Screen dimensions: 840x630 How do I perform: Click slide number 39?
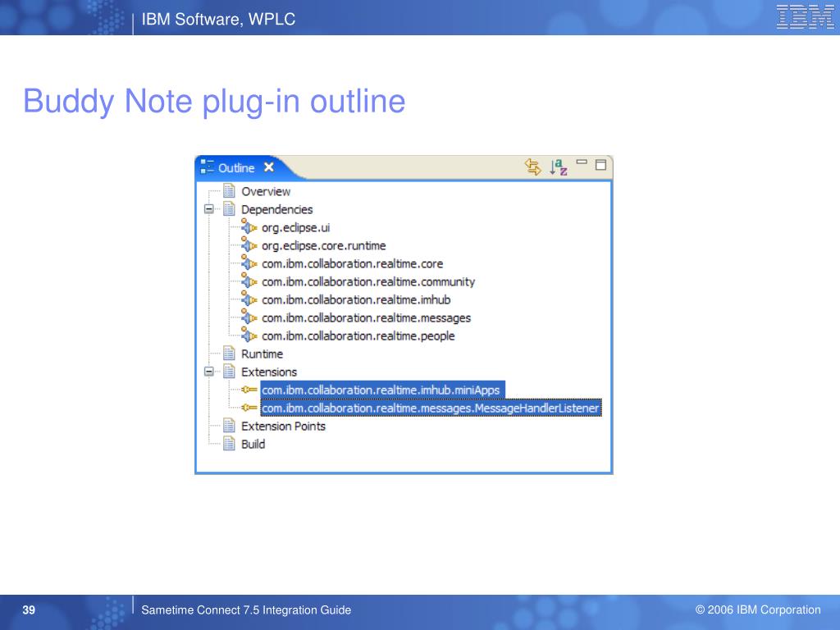click(x=29, y=610)
